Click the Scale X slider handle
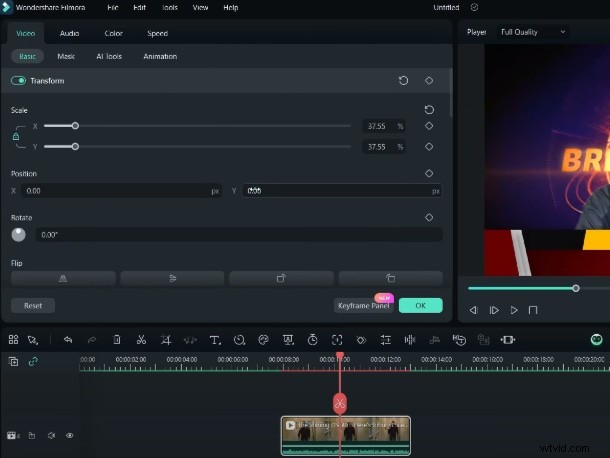The height and width of the screenshot is (458, 610). (75, 126)
